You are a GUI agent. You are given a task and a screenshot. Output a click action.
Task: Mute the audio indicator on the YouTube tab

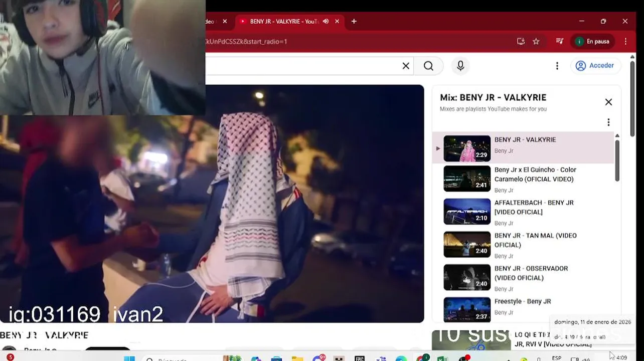point(326,22)
